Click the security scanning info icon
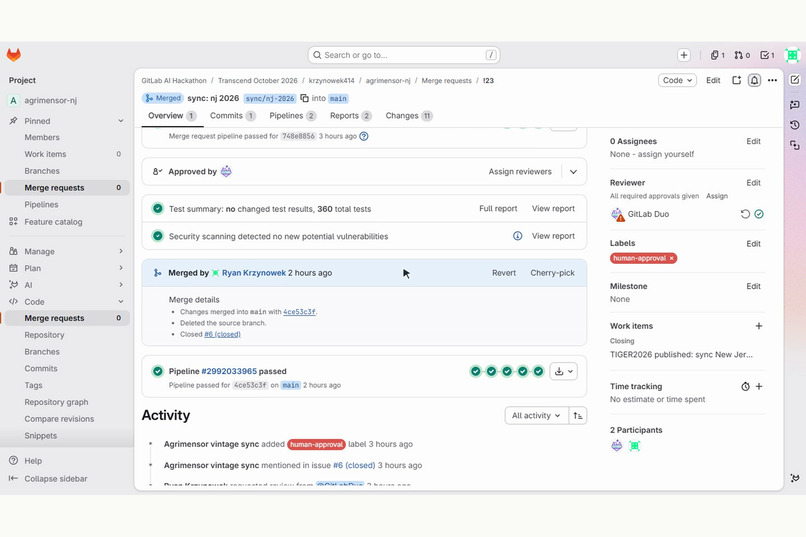Screen dimensions: 806x537 [518, 236]
